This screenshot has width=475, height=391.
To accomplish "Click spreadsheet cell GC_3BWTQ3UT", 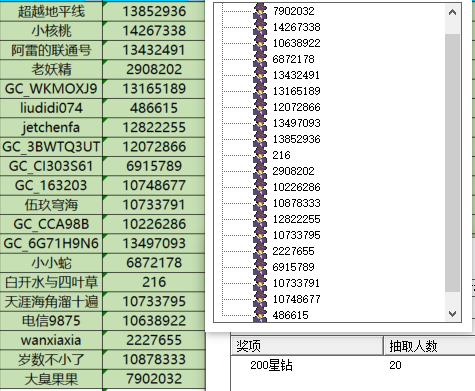I will (x=51, y=147).
